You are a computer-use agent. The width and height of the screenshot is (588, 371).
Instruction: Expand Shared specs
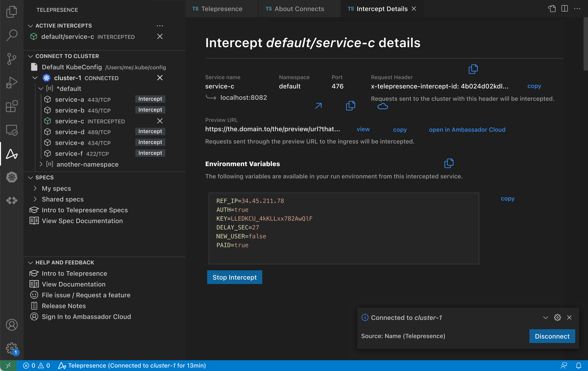coord(35,199)
